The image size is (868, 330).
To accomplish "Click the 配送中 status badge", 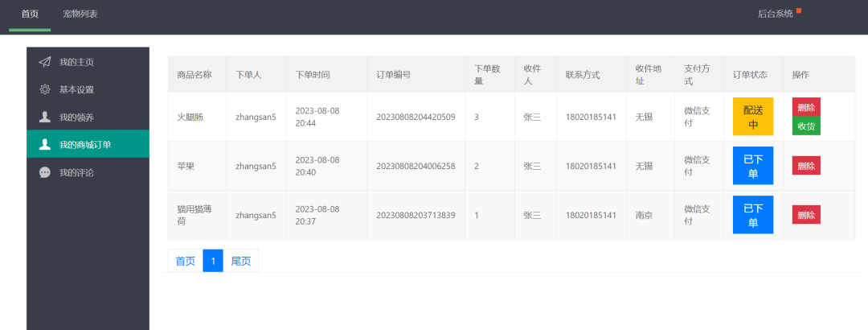I will (753, 117).
